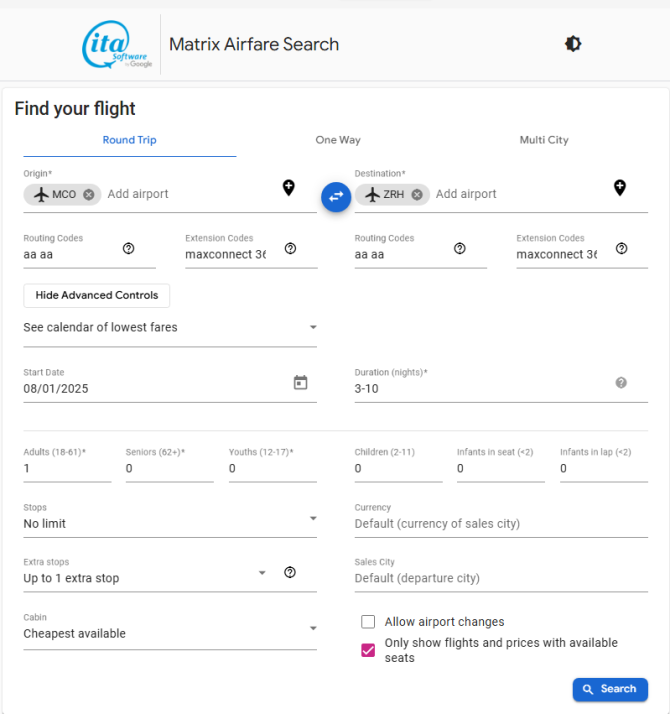The width and height of the screenshot is (670, 714).
Task: Open Start Date calendar picker
Action: tap(300, 382)
